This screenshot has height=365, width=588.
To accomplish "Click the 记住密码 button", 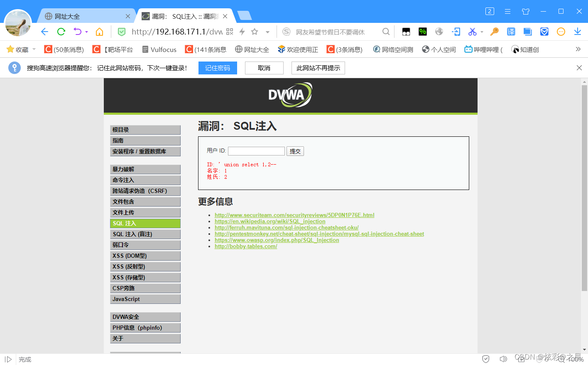I will (218, 68).
